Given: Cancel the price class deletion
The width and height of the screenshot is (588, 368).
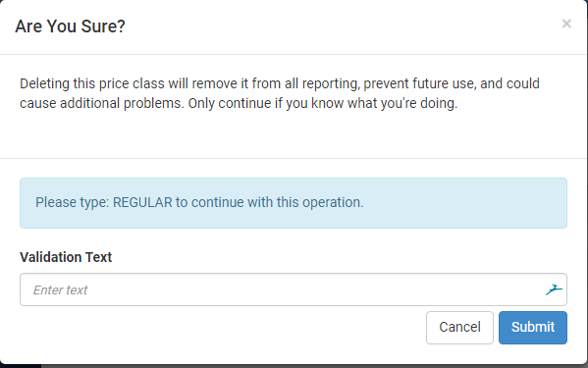Looking at the screenshot, I should pyautogui.click(x=459, y=328).
